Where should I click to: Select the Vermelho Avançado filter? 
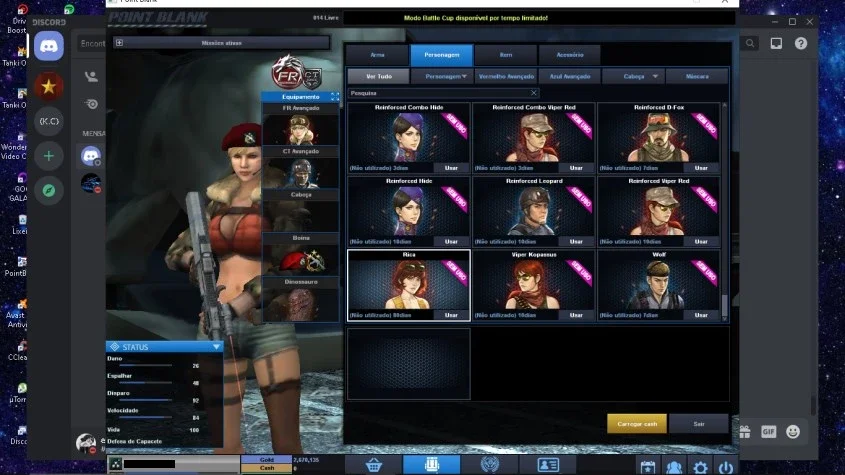pyautogui.click(x=506, y=77)
